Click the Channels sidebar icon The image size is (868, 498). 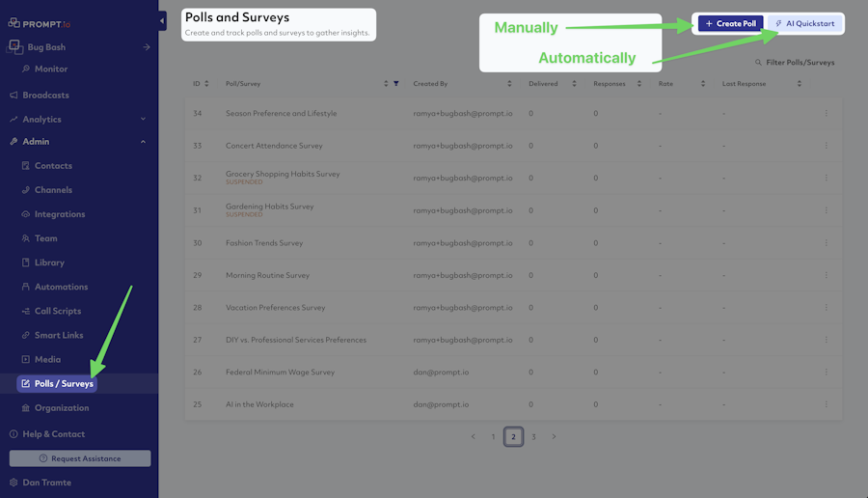[x=26, y=190]
